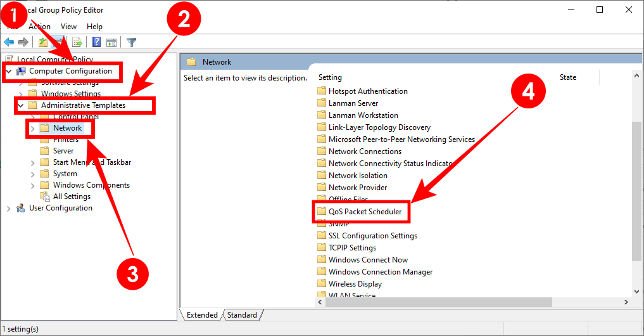This screenshot has height=336, width=644.
Task: Click the Lanman Workstation folder icon
Action: pos(322,115)
